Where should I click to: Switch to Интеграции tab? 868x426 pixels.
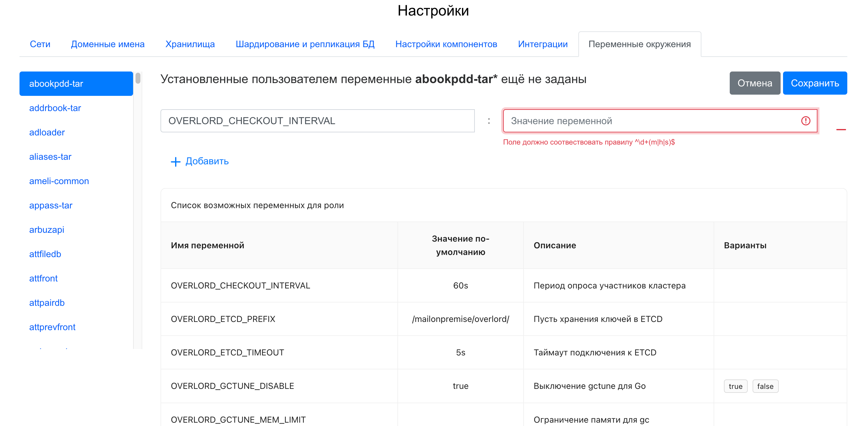coord(542,44)
